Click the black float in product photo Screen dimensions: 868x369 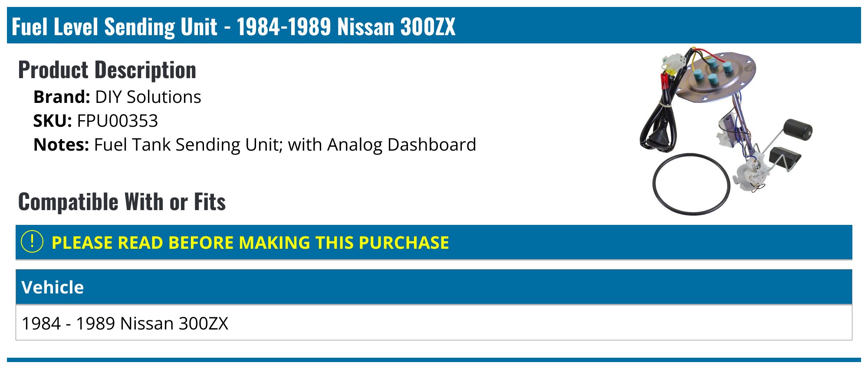(x=798, y=130)
